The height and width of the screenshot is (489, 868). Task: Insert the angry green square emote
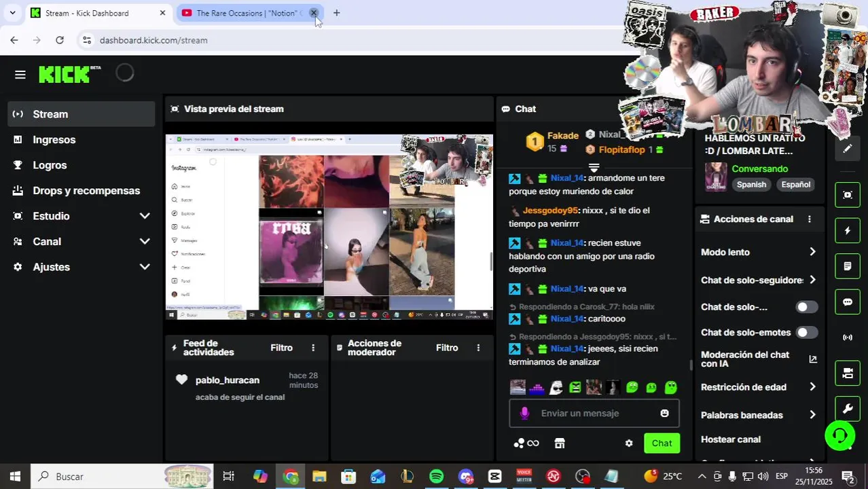[x=575, y=388]
